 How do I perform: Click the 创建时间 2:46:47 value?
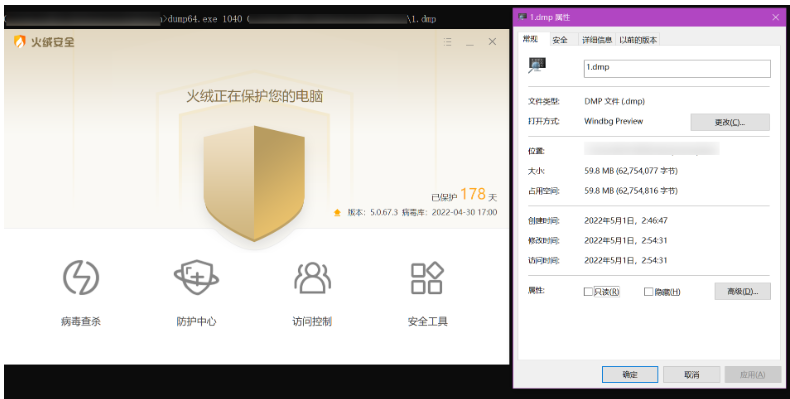tap(626, 221)
